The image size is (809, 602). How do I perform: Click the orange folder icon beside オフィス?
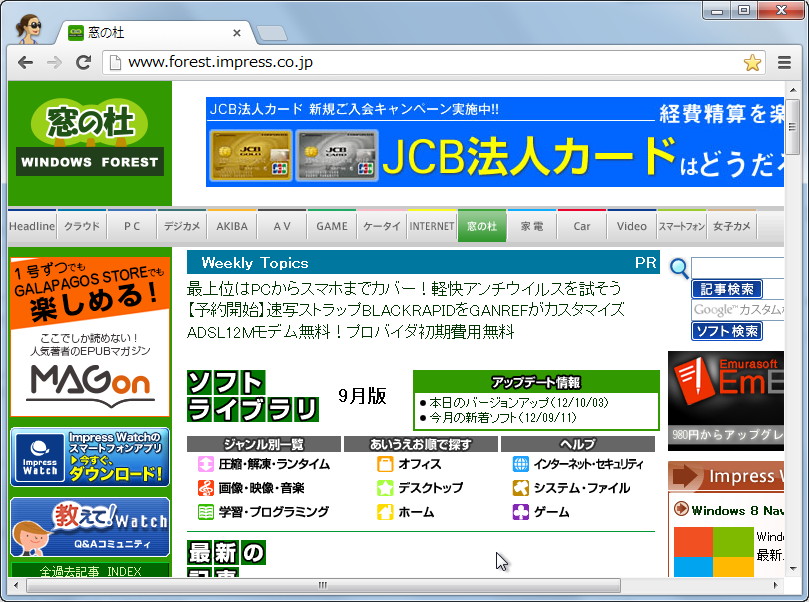[385, 465]
